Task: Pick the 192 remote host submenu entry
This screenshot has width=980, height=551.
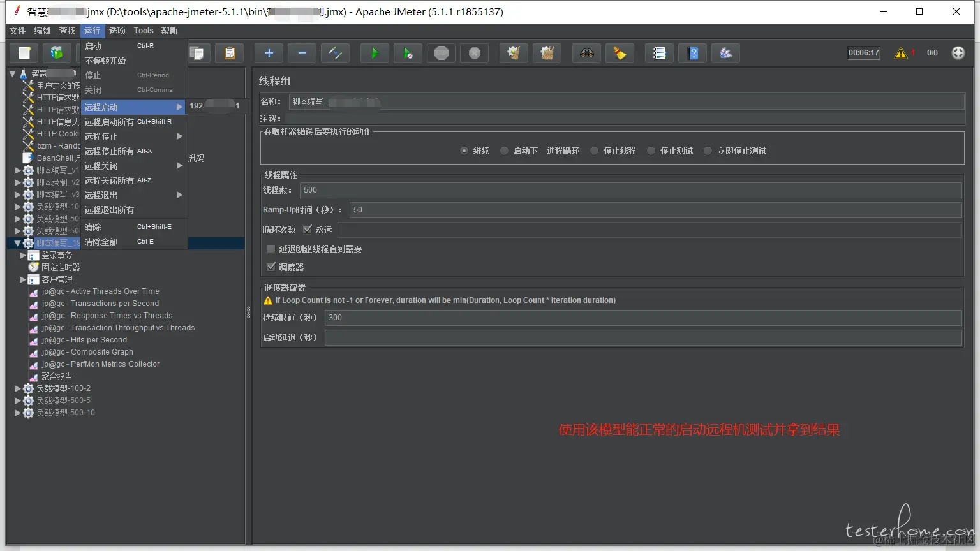Action: click(217, 106)
